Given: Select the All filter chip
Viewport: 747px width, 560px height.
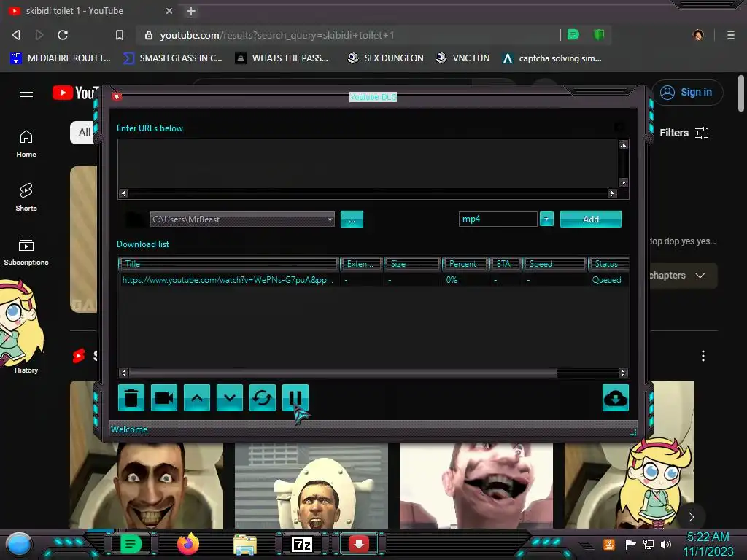Looking at the screenshot, I should point(85,132).
